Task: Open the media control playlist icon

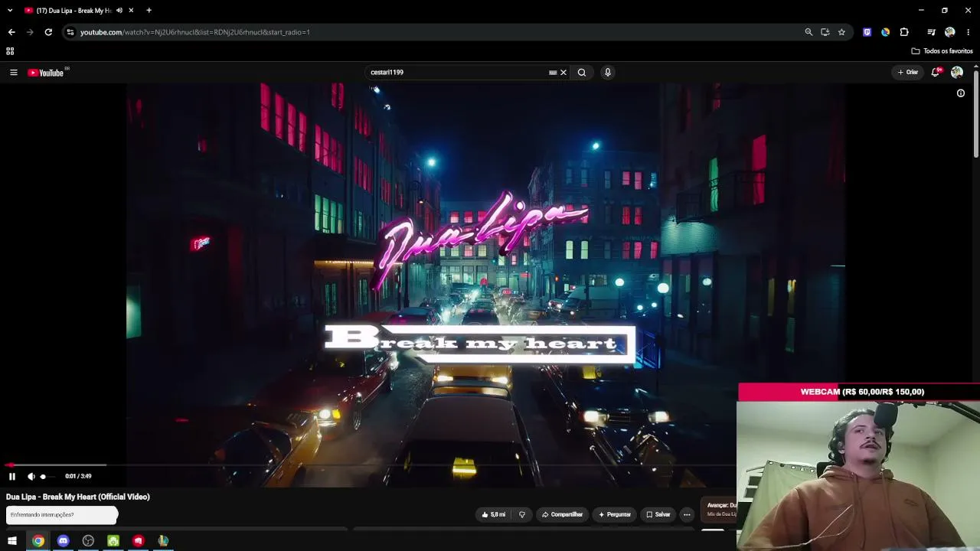Action: pos(931,32)
